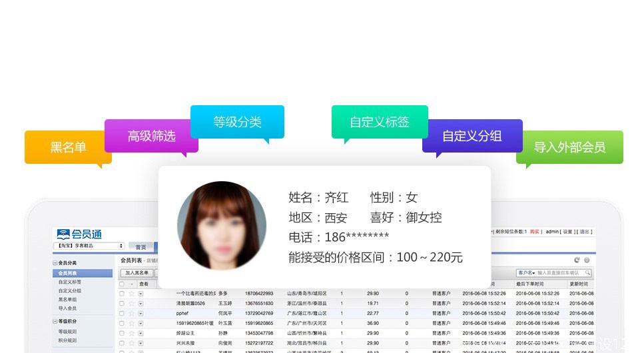The width and height of the screenshot is (644, 353).
Task: Open row action dropdown for 王玉婷
Action: point(141,304)
